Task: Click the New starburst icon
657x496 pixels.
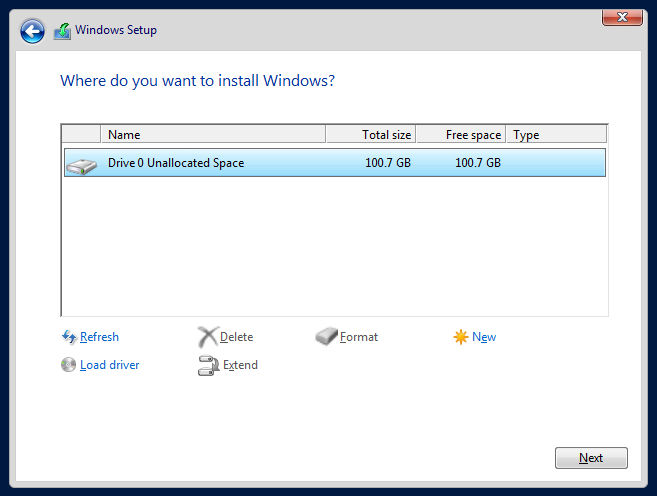Action: click(x=460, y=336)
